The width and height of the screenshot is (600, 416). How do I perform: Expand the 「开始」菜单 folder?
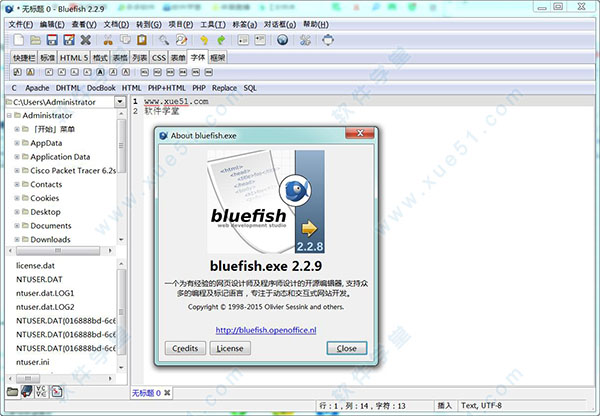pyautogui.click(x=17, y=129)
